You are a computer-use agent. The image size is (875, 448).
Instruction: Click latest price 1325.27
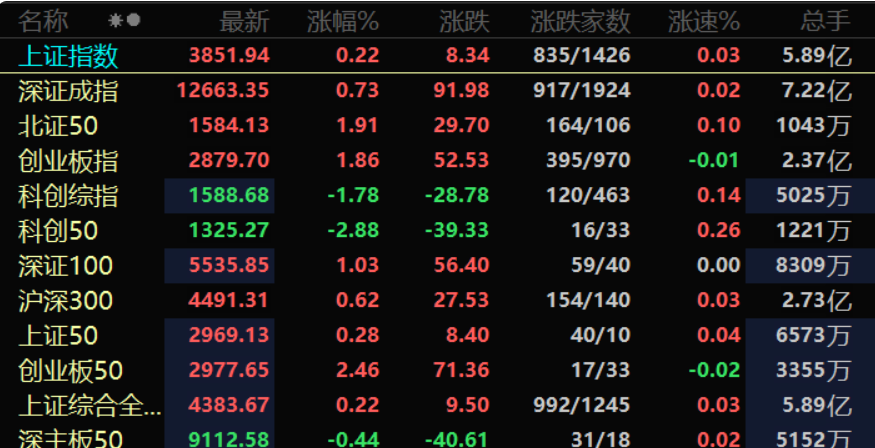click(229, 230)
